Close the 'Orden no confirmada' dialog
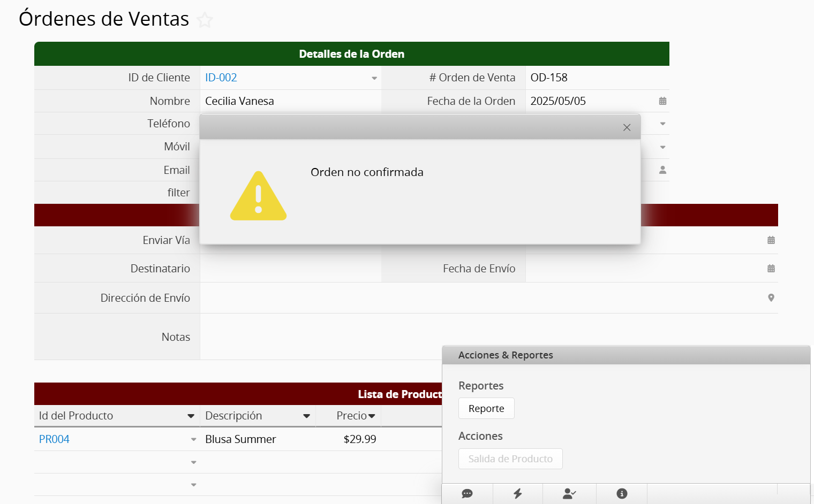 627,127
